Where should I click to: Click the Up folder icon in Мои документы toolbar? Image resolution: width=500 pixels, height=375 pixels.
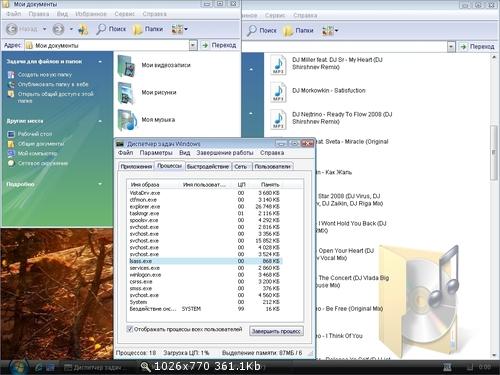click(x=83, y=29)
